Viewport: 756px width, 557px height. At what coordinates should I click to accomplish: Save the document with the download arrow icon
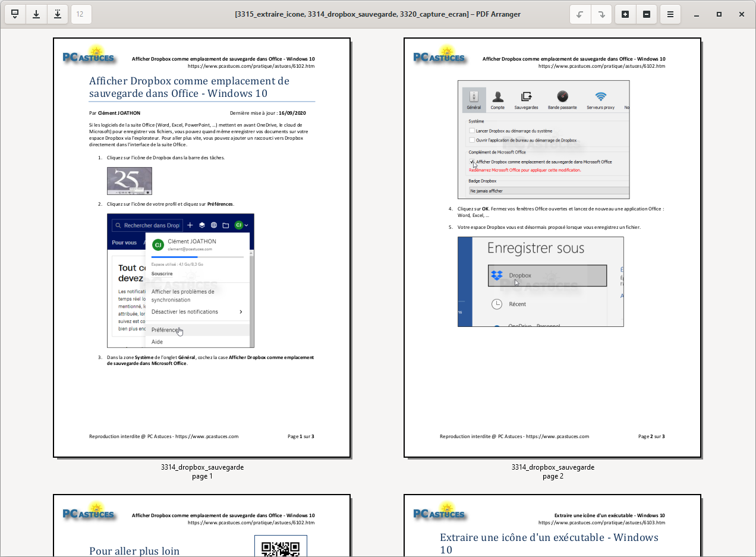36,14
